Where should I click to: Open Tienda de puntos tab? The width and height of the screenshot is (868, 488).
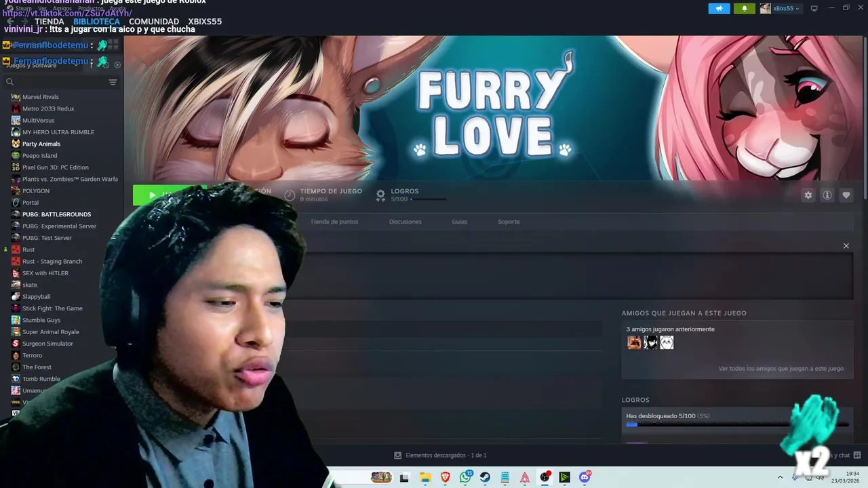[x=334, y=222]
